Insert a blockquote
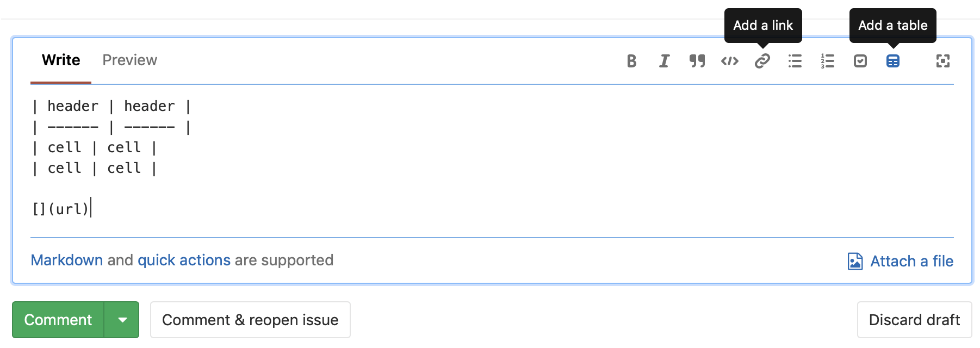The image size is (980, 348). pos(697,61)
